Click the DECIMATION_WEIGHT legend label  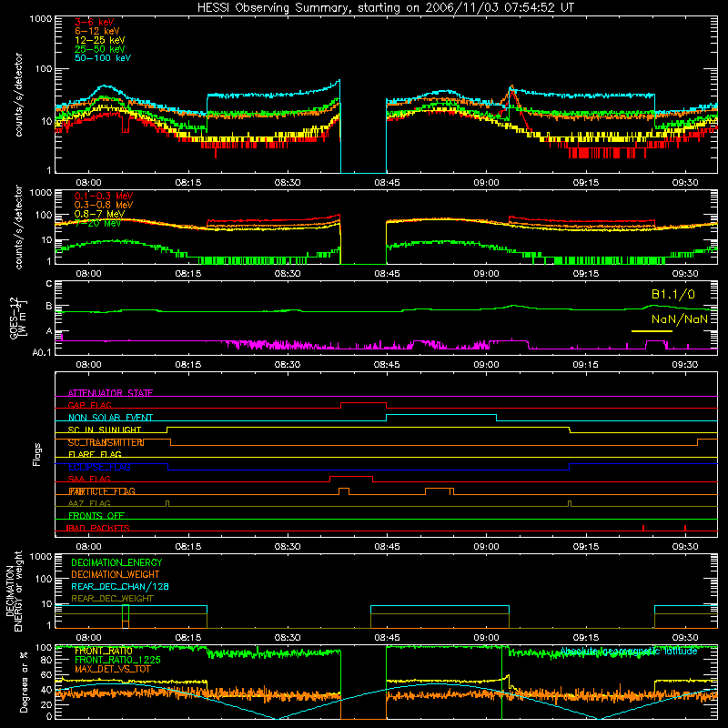(116, 575)
